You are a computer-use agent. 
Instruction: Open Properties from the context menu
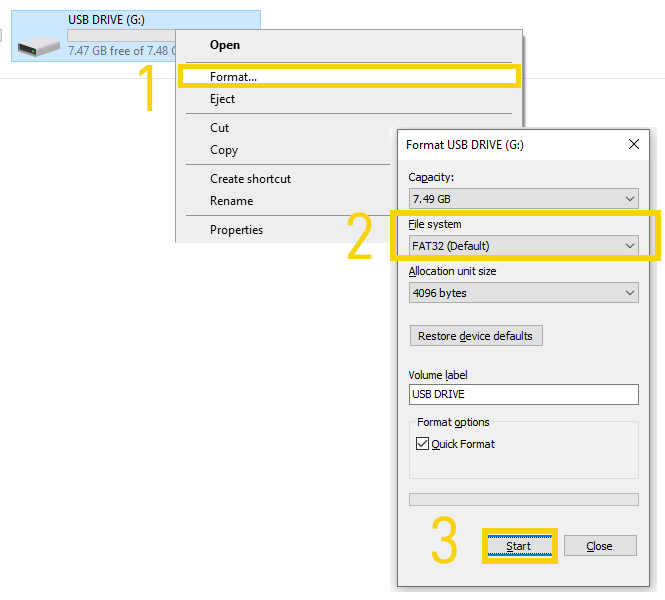point(236,230)
